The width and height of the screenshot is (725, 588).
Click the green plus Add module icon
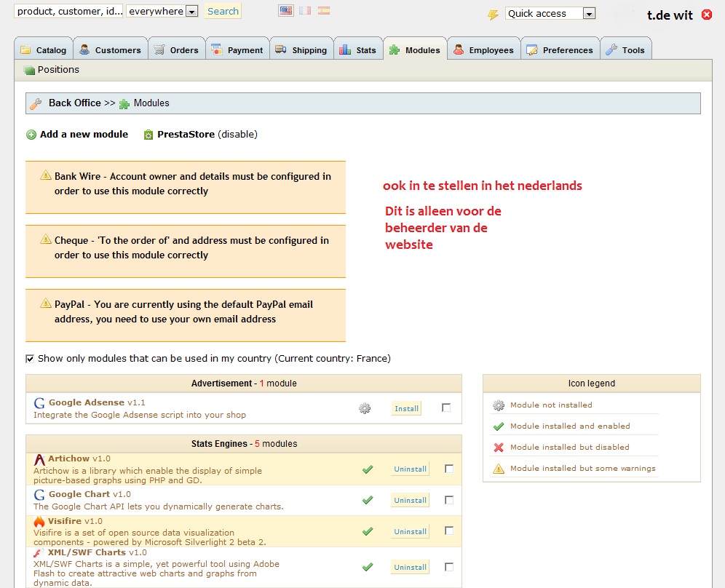tap(31, 135)
